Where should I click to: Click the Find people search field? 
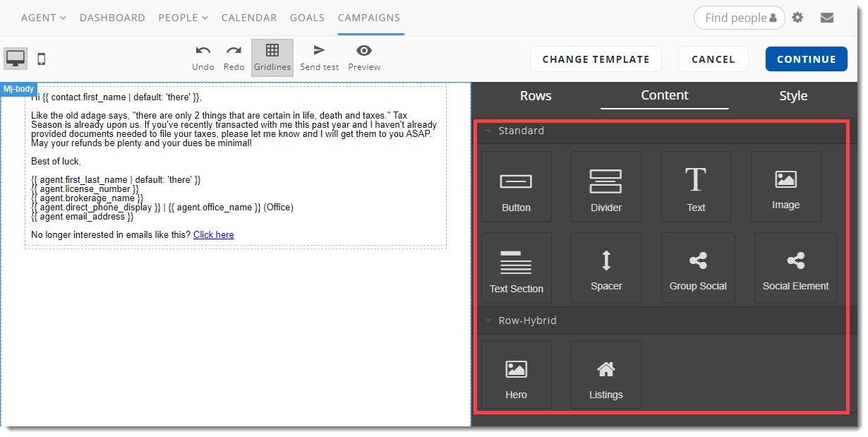click(735, 18)
